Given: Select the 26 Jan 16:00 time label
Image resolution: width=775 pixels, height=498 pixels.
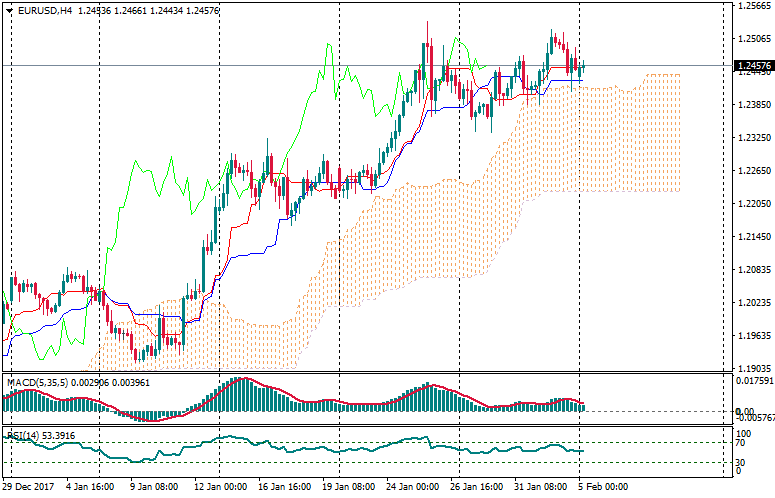Looking at the screenshot, I should tap(475, 487).
